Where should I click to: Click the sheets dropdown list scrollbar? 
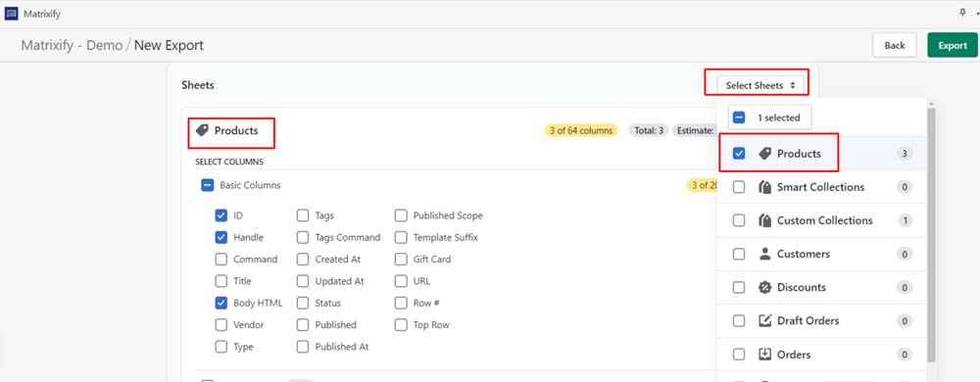[x=931, y=235]
